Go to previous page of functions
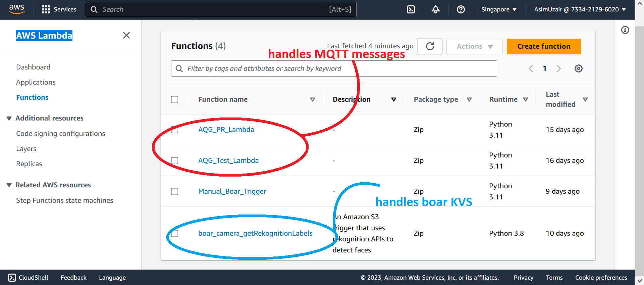644x285 pixels. click(x=531, y=68)
